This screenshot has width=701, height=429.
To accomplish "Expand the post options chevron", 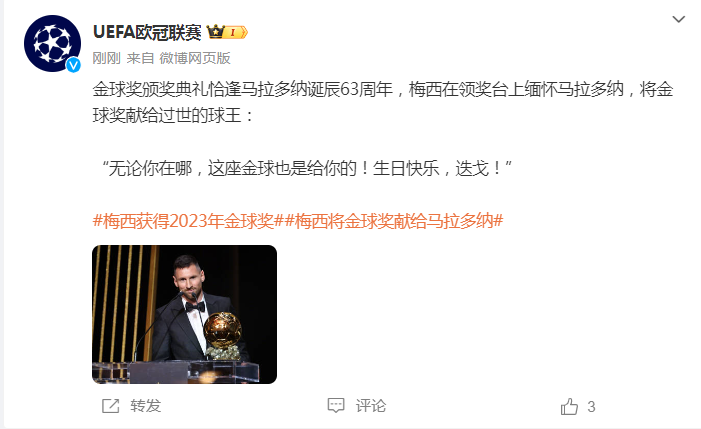I will coord(679,19).
